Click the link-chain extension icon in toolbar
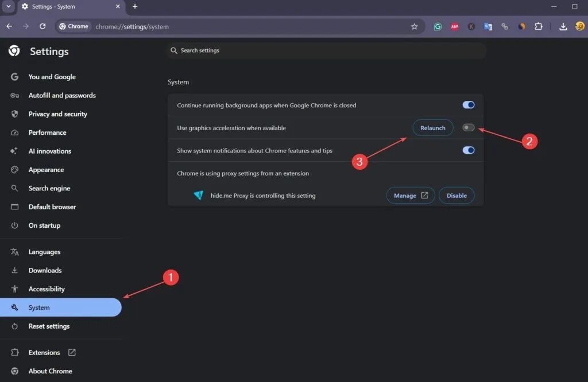Image resolution: width=588 pixels, height=382 pixels. coord(505,26)
